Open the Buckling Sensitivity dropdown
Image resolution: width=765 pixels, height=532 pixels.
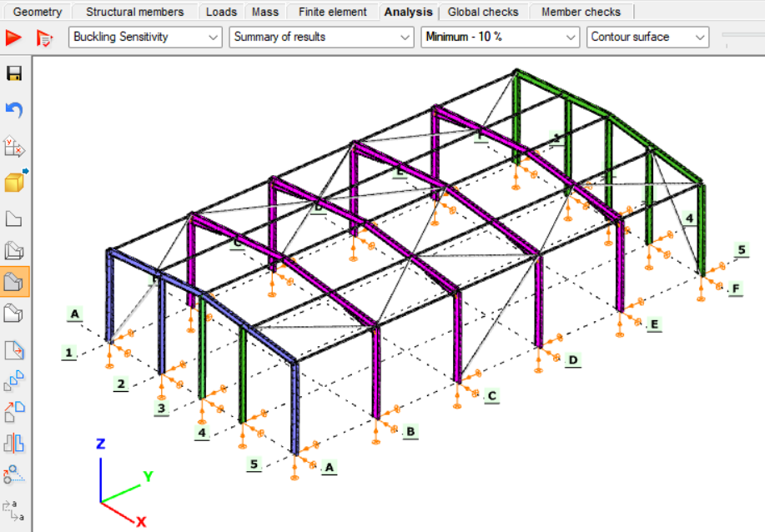pyautogui.click(x=145, y=37)
